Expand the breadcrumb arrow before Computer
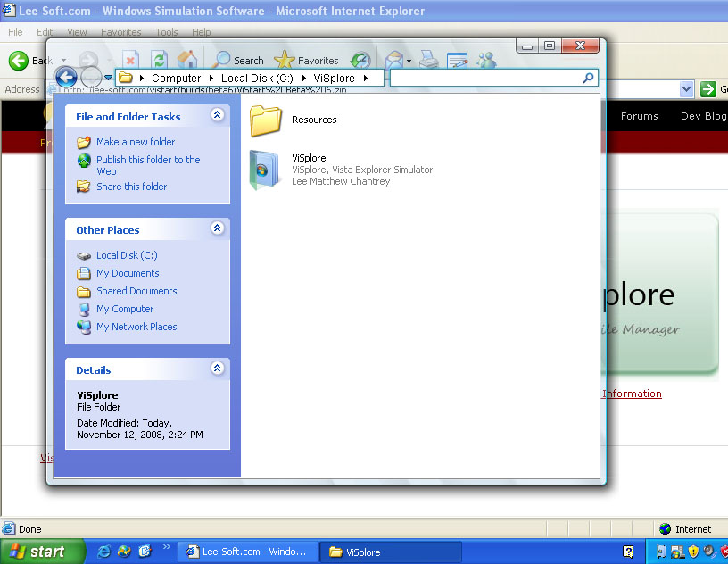Image resolution: width=728 pixels, height=564 pixels. (x=142, y=78)
